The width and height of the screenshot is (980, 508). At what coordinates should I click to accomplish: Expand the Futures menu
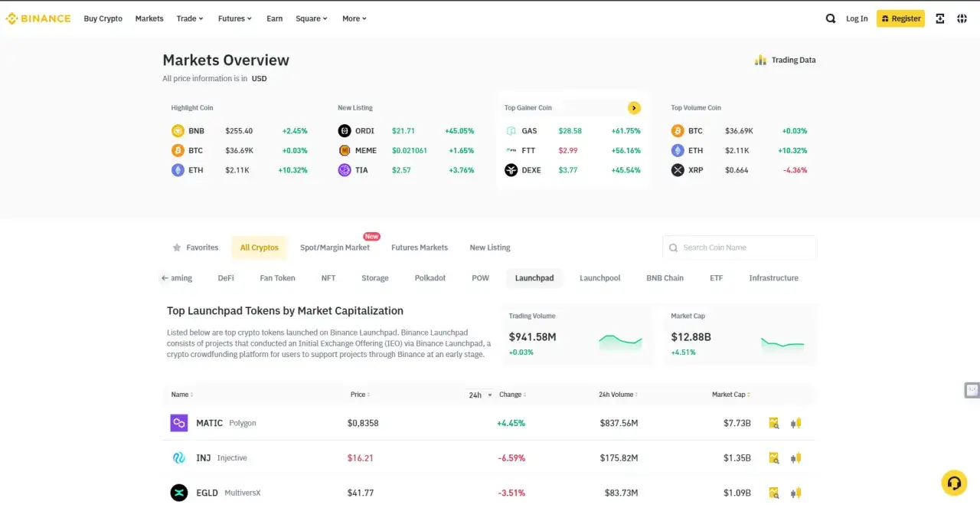pos(235,18)
